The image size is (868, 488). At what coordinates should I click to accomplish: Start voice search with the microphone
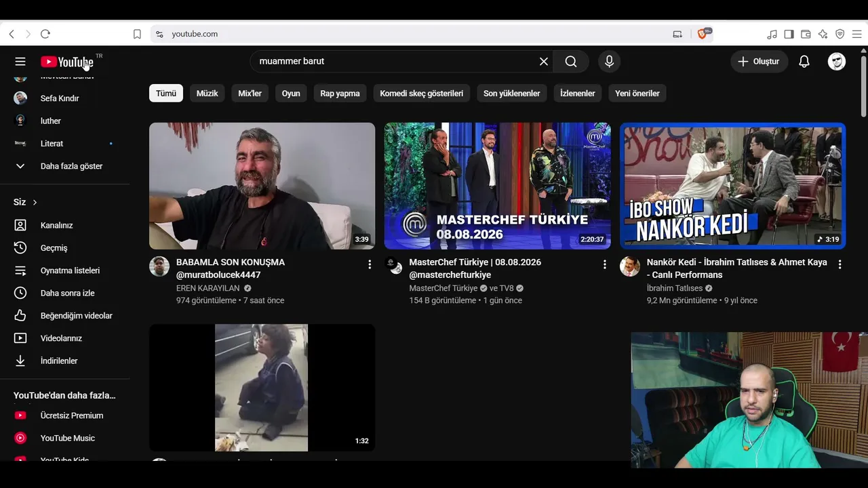pyautogui.click(x=609, y=62)
